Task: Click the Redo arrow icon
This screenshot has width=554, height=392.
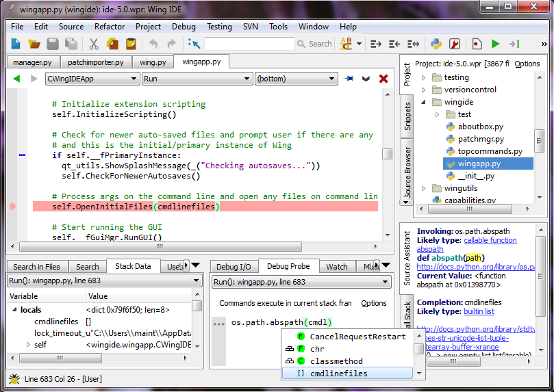Action: pyautogui.click(x=172, y=44)
